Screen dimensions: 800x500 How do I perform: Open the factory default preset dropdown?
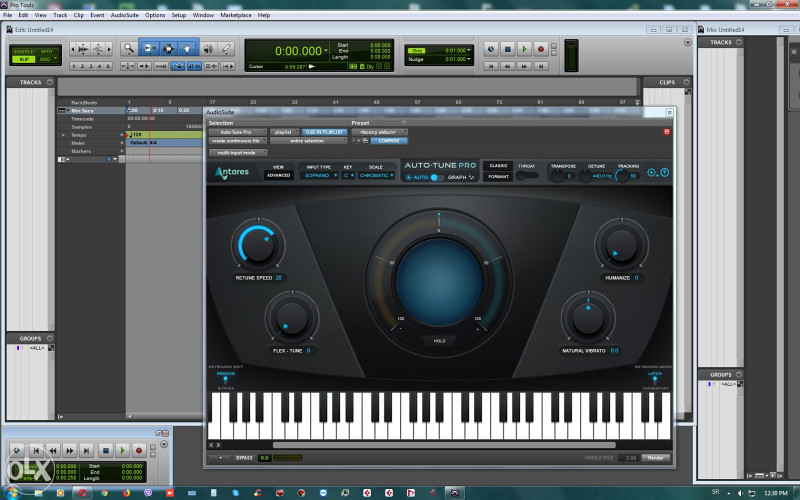click(380, 132)
